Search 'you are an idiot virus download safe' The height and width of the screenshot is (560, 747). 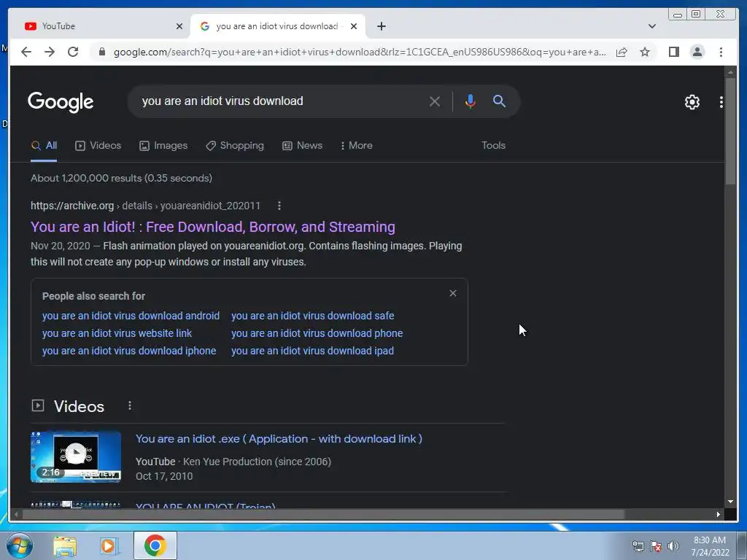pos(312,316)
